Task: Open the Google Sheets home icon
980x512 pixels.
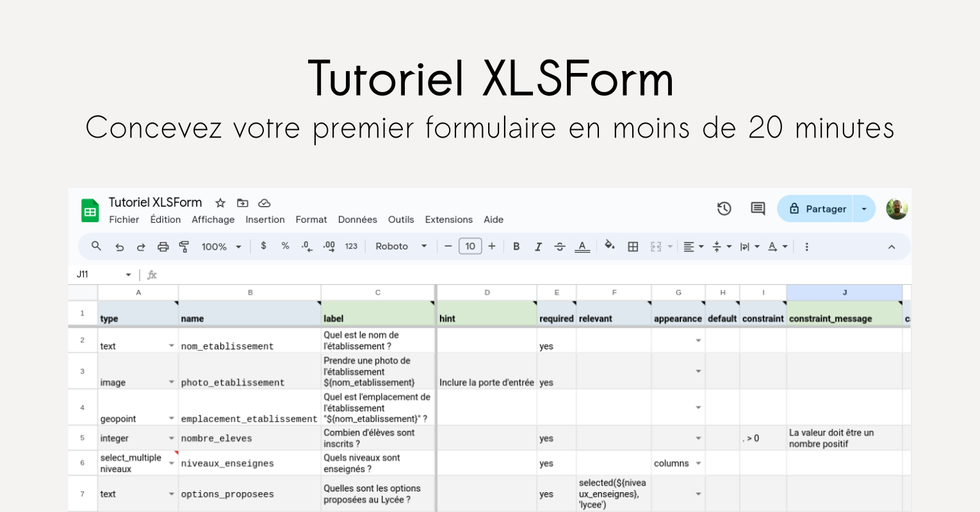Action: pyautogui.click(x=90, y=211)
